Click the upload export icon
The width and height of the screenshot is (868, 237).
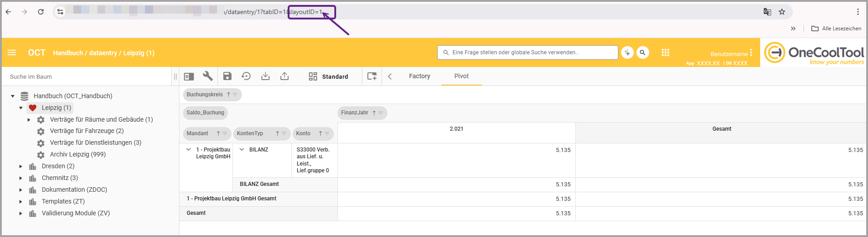(x=285, y=76)
